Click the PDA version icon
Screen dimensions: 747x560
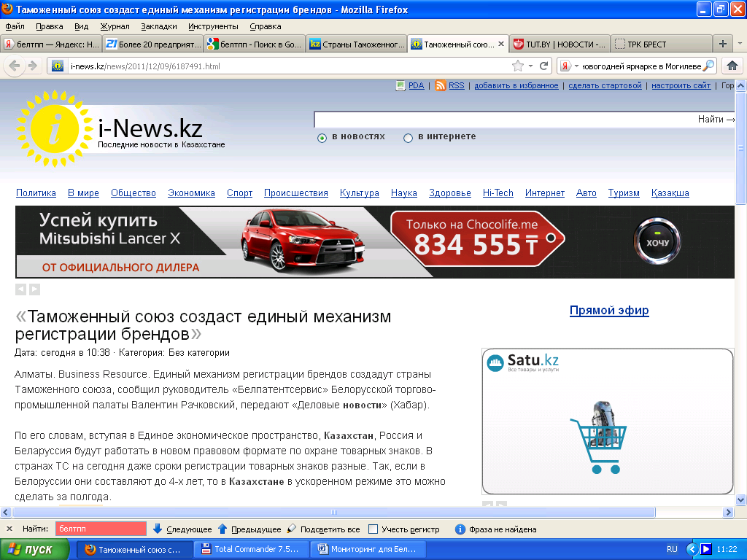[x=400, y=86]
